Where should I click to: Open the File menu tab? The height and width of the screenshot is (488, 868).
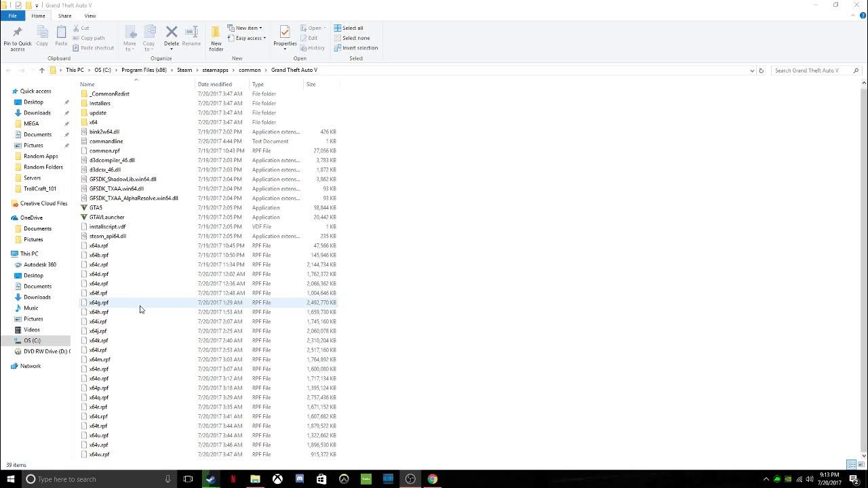click(12, 16)
